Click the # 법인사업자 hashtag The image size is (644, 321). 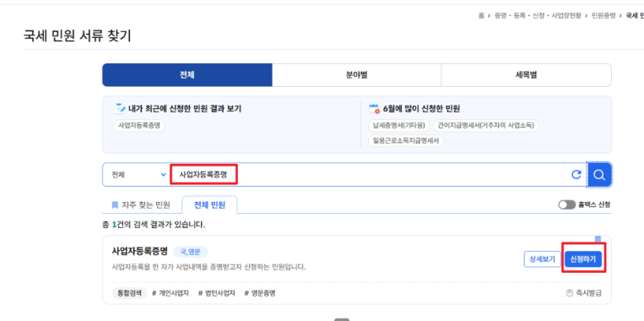[x=216, y=293]
